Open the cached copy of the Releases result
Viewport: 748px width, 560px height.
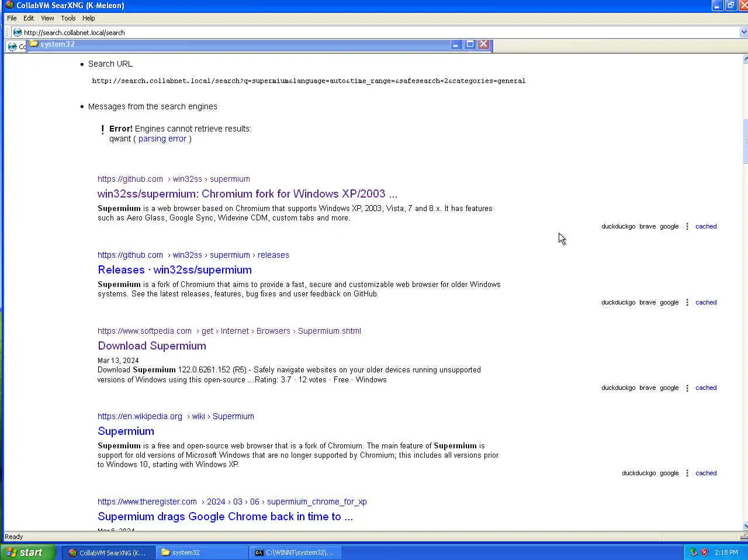click(x=706, y=302)
